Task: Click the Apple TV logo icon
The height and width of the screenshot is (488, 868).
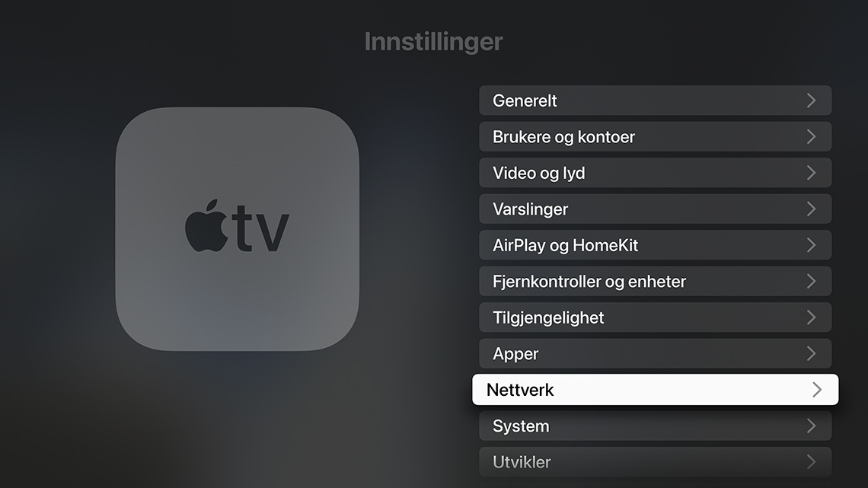Action: [237, 228]
